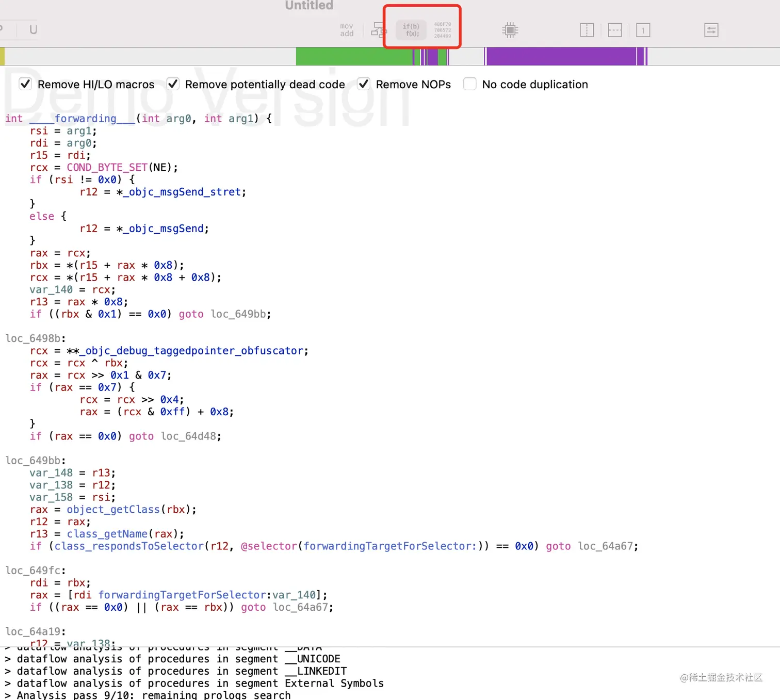780x700 pixels.
Task: Jump to wide purple segment in navigation bar
Action: pos(561,56)
